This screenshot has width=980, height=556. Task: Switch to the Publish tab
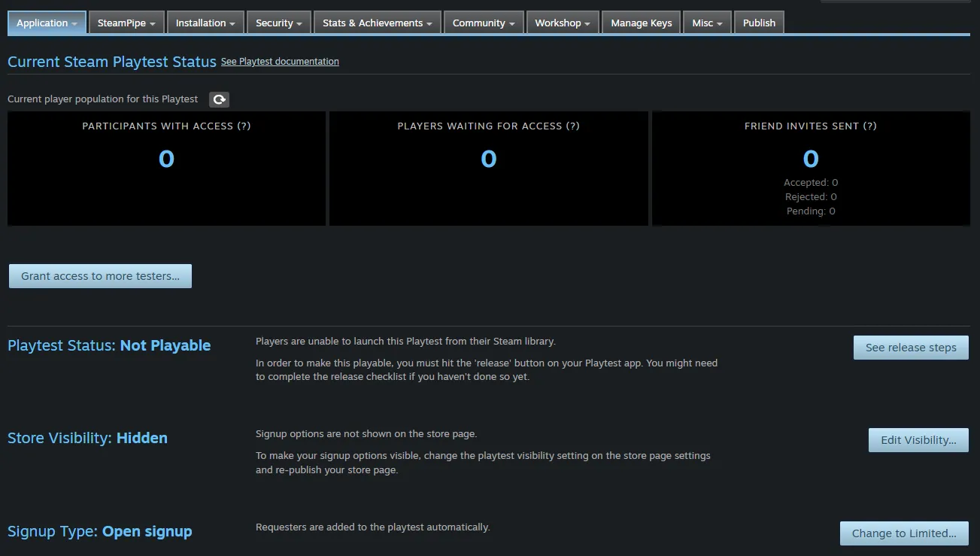(759, 23)
